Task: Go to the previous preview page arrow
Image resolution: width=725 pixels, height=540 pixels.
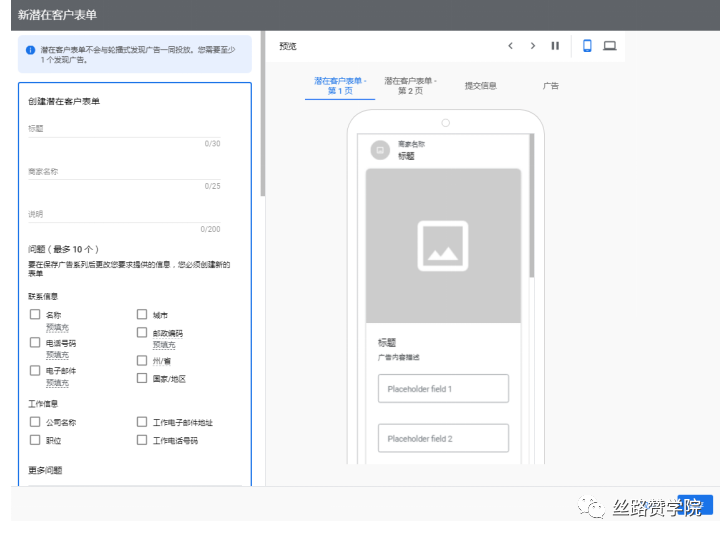Action: coord(510,46)
